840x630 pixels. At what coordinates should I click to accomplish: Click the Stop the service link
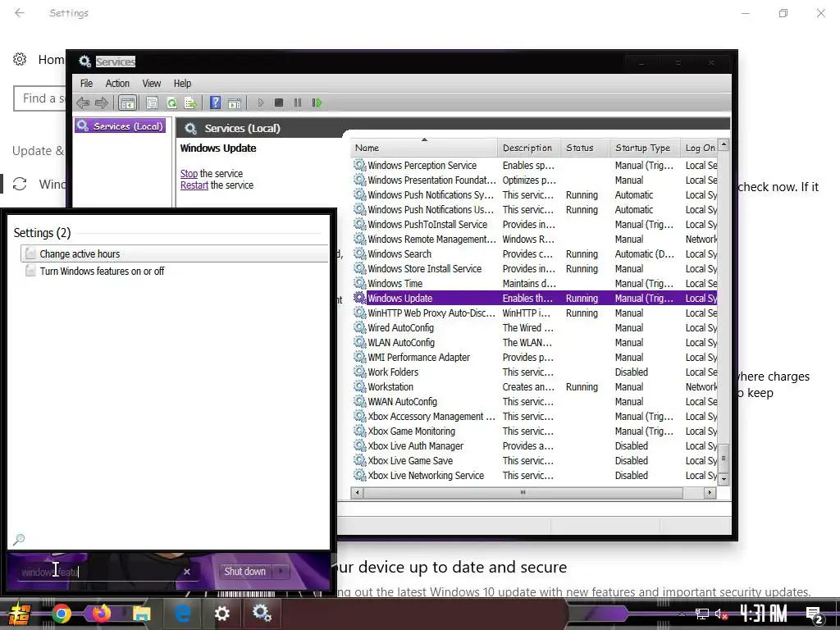coord(189,174)
